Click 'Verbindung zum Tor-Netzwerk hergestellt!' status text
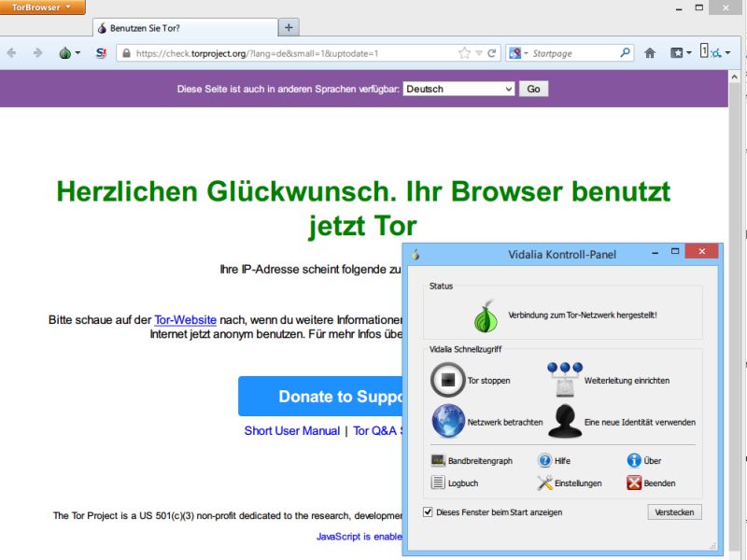This screenshot has height=560, width=747. 582,315
